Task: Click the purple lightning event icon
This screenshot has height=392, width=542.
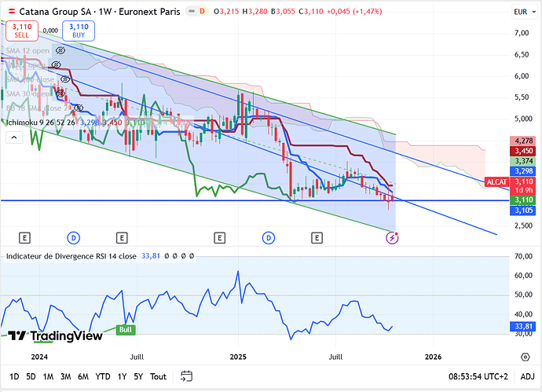Action: [x=394, y=236]
